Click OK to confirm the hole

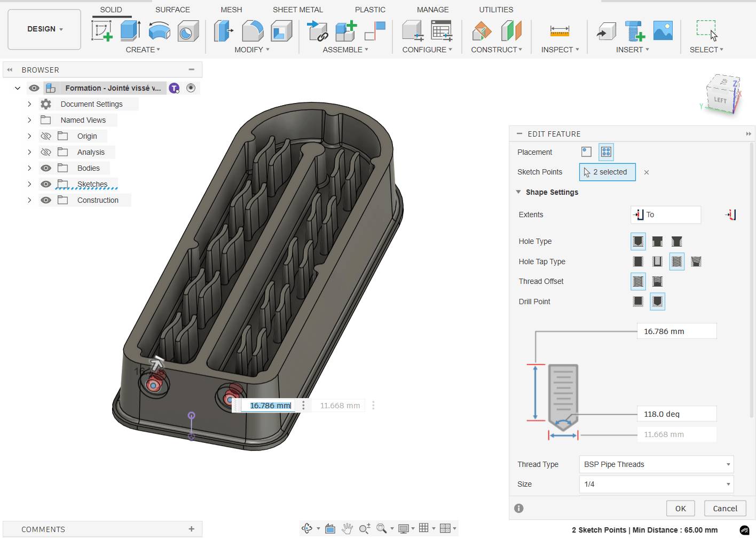680,509
